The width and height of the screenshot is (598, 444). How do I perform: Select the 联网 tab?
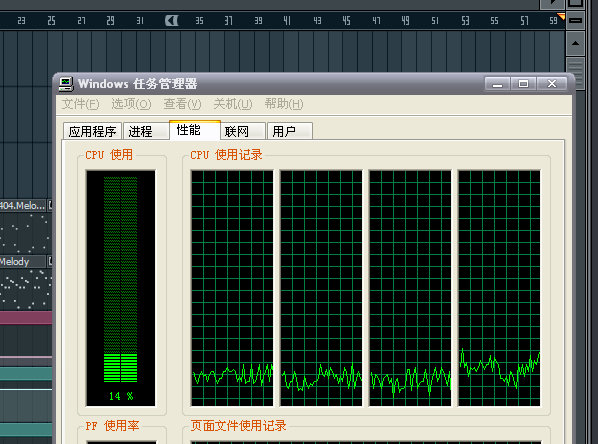(243, 131)
